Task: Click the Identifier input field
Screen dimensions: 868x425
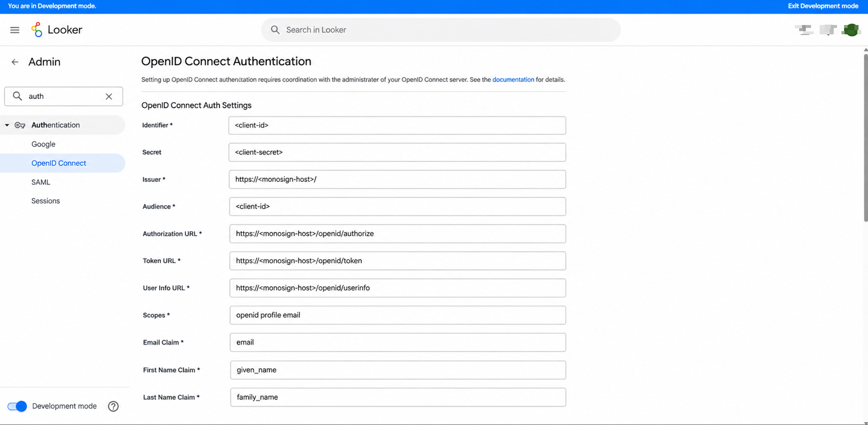Action: (397, 126)
